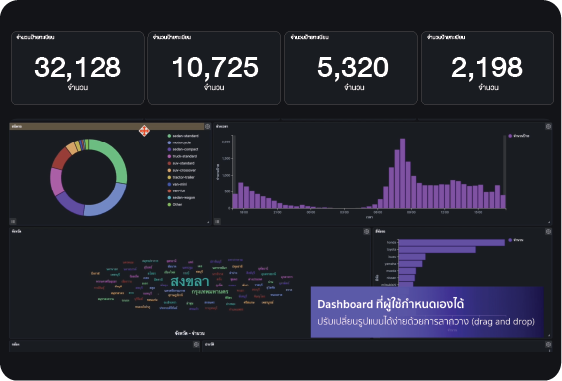The height and width of the screenshot is (381, 562).
Task: Click the 5,320 metric card
Action: pyautogui.click(x=351, y=68)
